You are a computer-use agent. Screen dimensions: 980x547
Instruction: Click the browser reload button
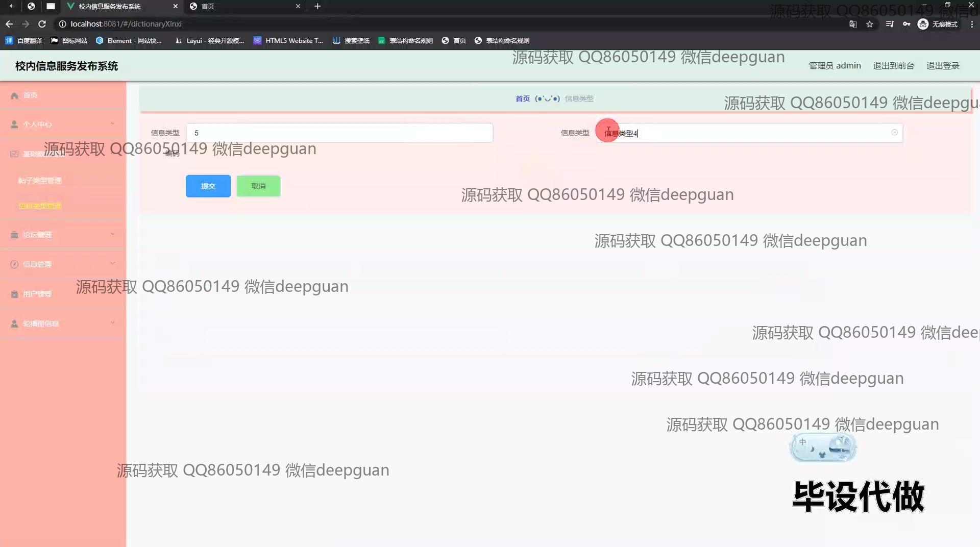(x=42, y=24)
